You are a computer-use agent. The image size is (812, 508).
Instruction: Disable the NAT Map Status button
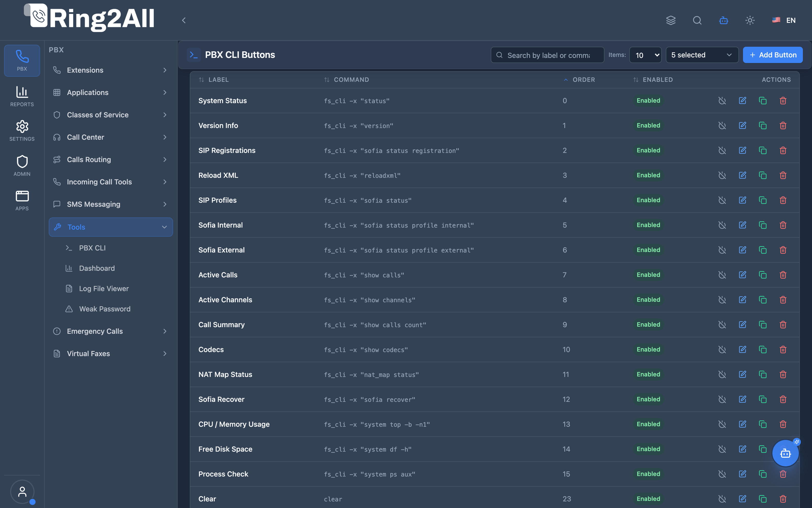[722, 374]
